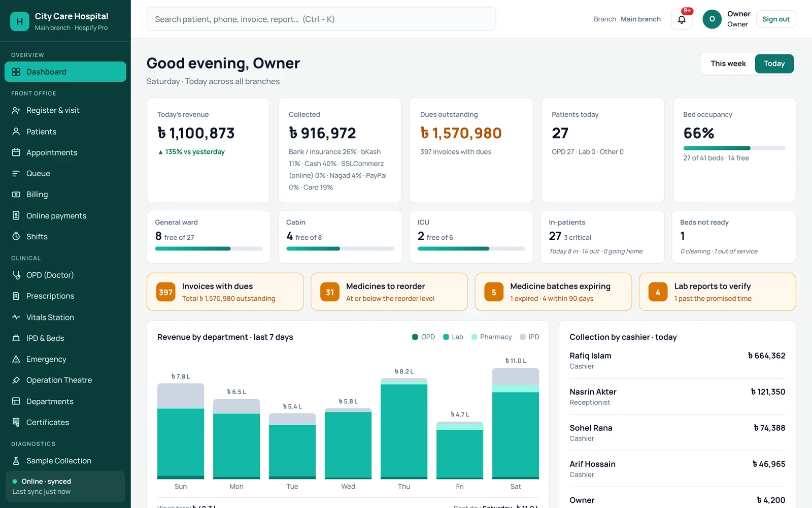Toggle Lab series in chart legend

pyautogui.click(x=453, y=337)
